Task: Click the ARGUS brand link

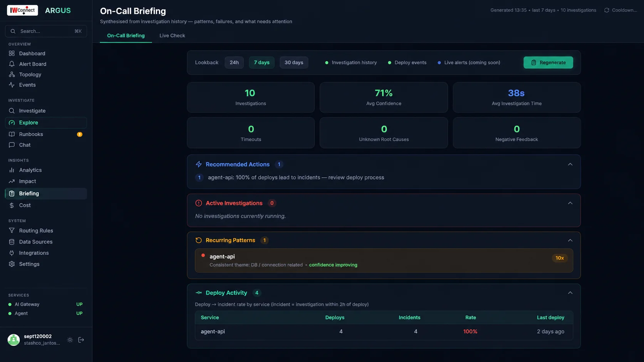Action: (58, 10)
